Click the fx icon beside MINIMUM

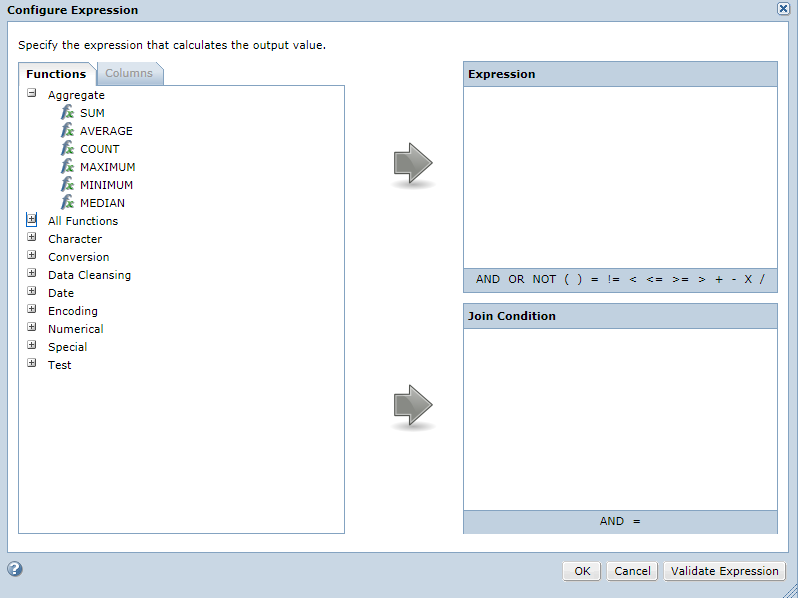67,185
